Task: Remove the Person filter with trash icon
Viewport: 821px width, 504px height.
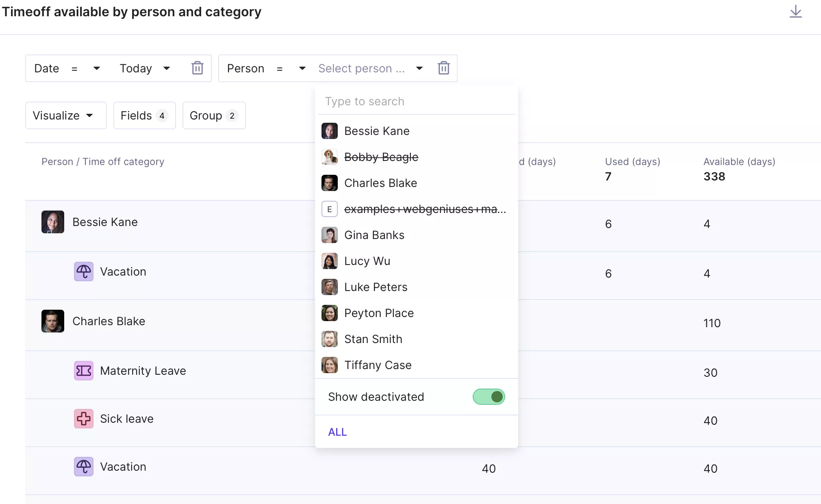Action: [443, 68]
